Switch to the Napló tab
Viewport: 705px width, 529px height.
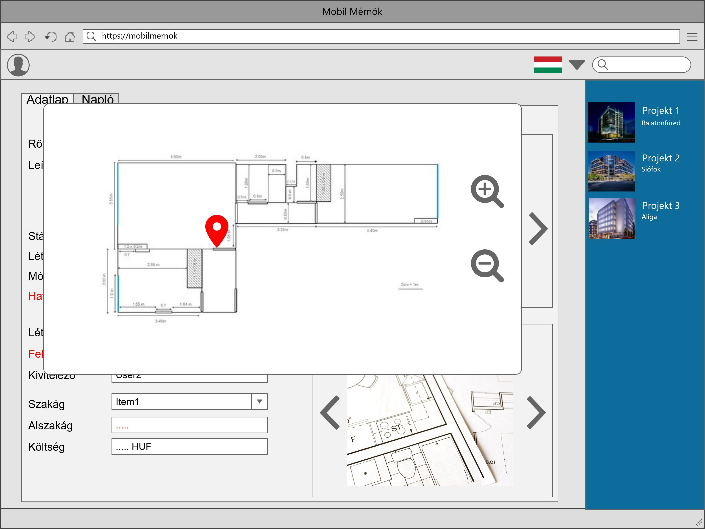point(98,100)
